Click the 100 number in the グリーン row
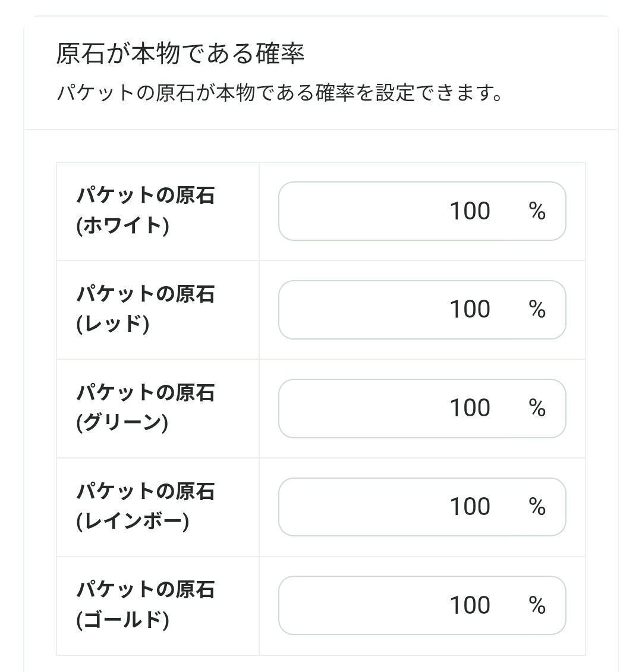This screenshot has width=642, height=672. pos(470,409)
